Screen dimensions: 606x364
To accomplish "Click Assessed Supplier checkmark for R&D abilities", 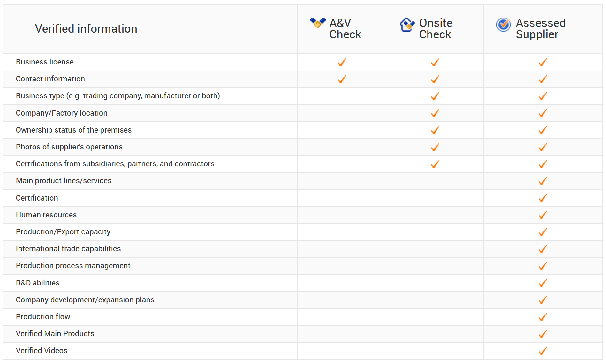I will coord(542,283).
